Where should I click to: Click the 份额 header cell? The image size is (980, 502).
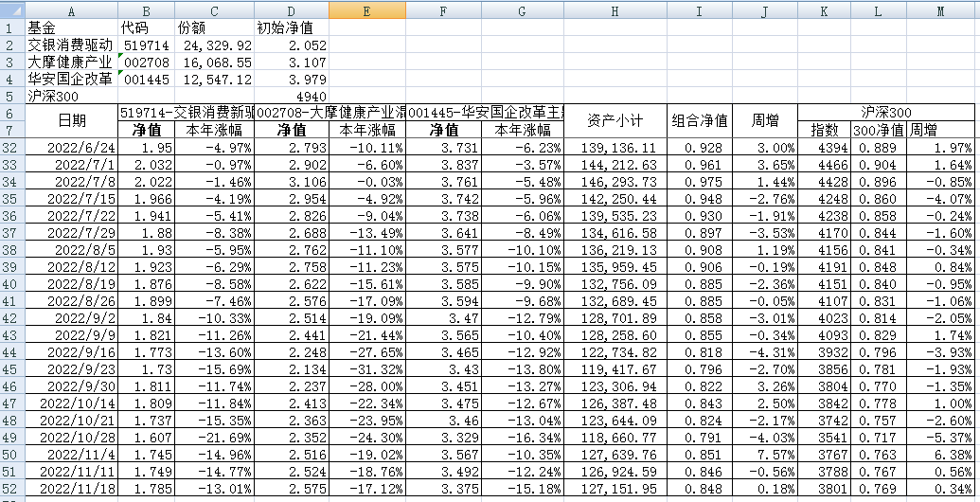(214, 28)
